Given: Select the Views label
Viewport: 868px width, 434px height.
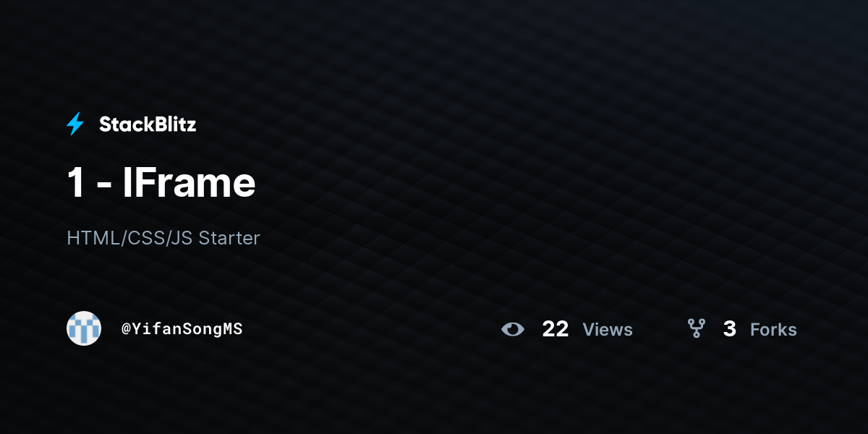Looking at the screenshot, I should tap(608, 330).
